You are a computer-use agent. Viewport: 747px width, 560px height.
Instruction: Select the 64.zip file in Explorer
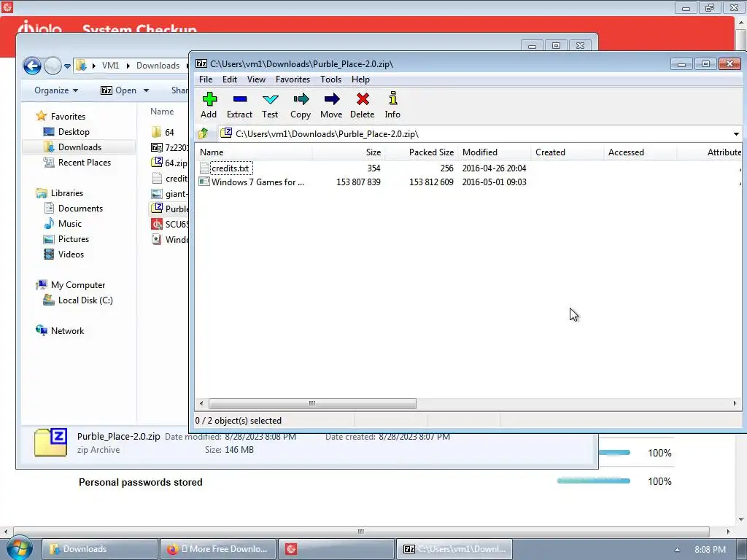tap(169, 163)
